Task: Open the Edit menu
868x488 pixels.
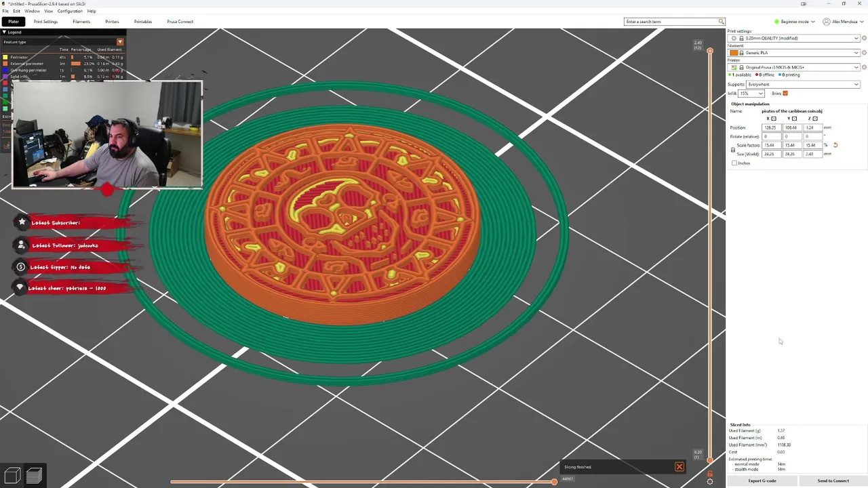Action: pyautogui.click(x=16, y=12)
